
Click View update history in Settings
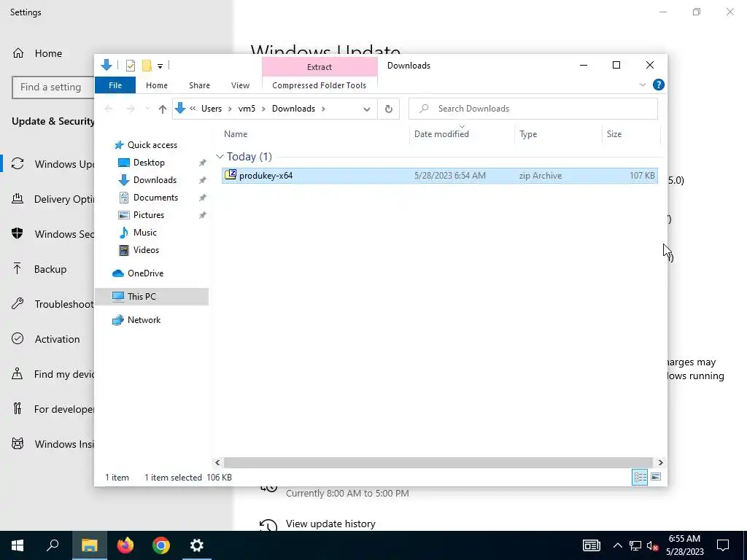point(330,524)
